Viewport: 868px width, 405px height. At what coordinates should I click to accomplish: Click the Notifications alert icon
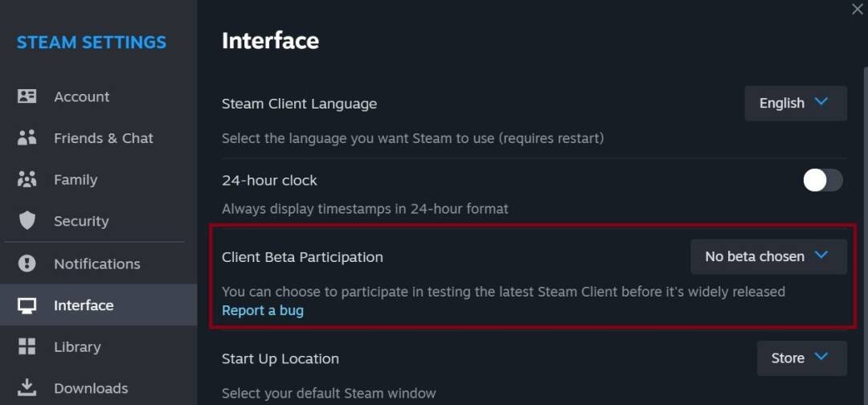(27, 264)
